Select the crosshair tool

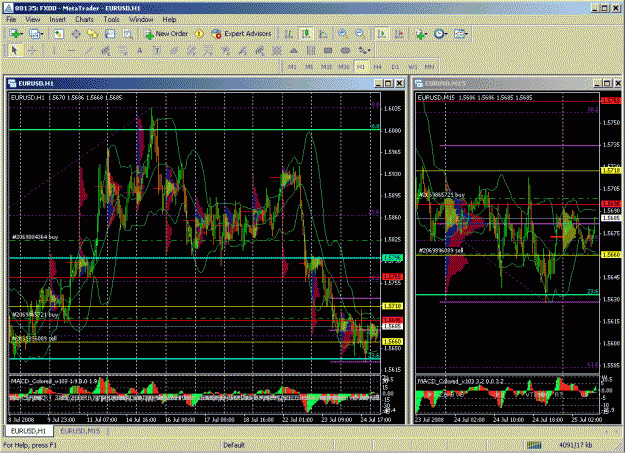[x=32, y=50]
